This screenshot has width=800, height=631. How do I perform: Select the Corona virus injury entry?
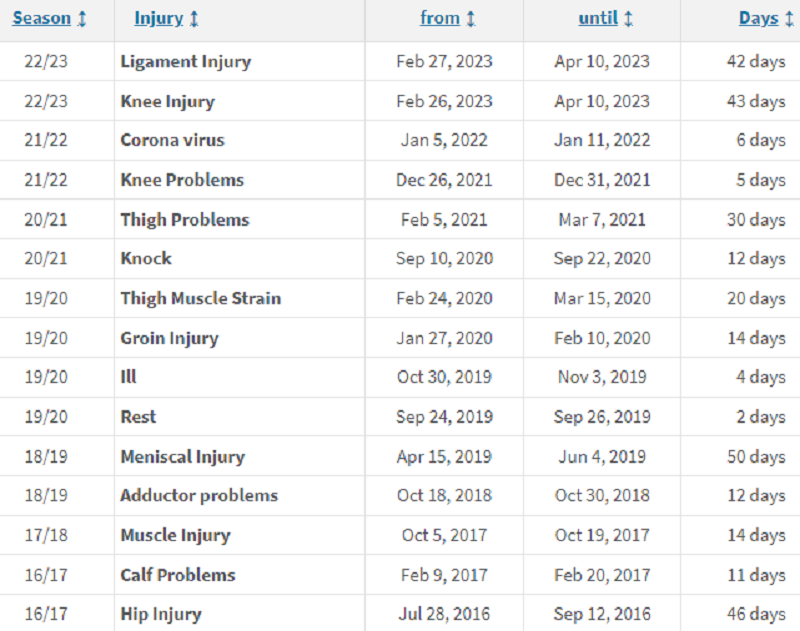point(172,140)
